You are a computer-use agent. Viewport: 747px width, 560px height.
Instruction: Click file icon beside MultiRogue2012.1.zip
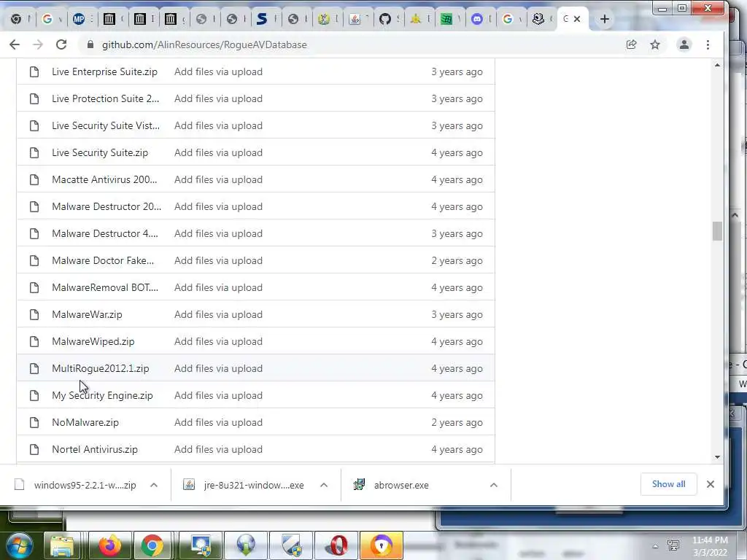[x=34, y=368]
